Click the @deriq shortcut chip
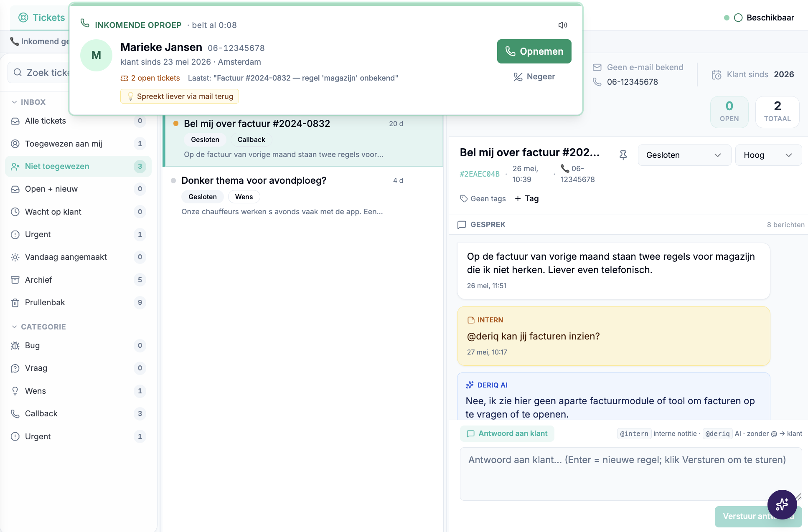The image size is (808, 532). coord(717,434)
